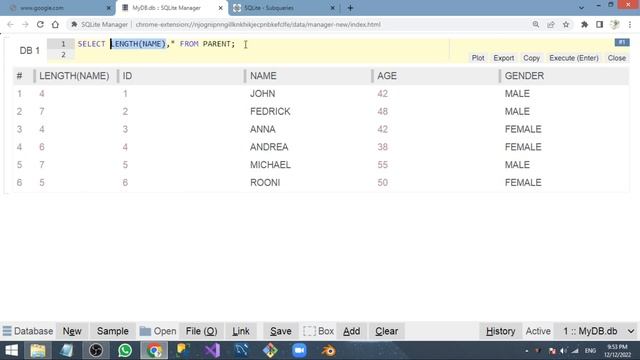Select the JOHN name cell

(x=262, y=93)
